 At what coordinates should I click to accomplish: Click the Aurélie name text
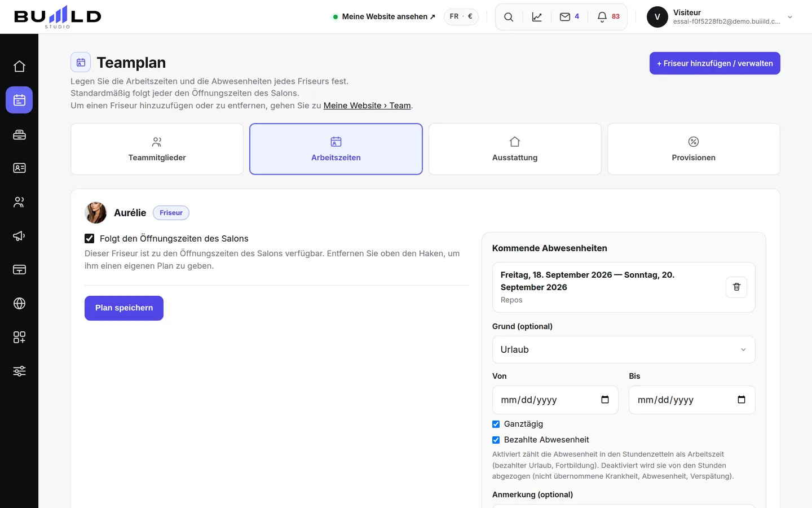tap(130, 213)
